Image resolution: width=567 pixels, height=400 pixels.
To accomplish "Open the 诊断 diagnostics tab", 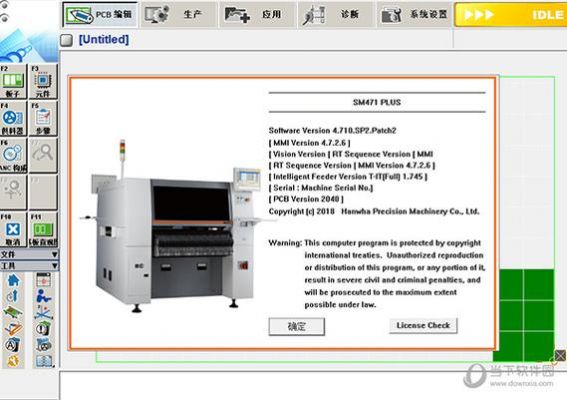I will [336, 14].
